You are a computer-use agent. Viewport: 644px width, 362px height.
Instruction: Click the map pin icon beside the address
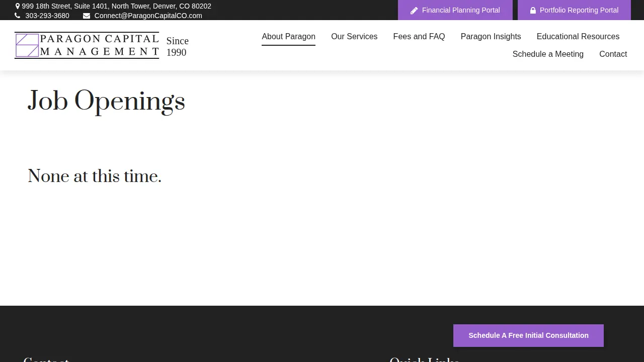click(18, 7)
